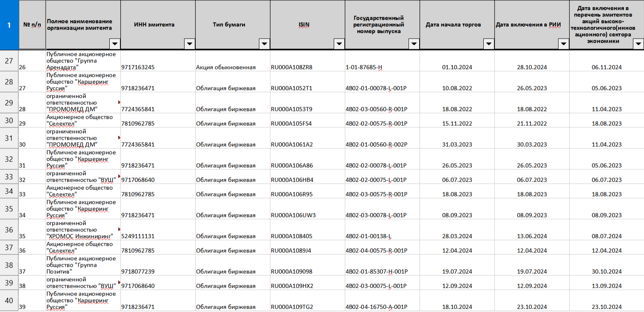Select date cell 31.03.2023
644x312 pixels.
[x=457, y=138]
